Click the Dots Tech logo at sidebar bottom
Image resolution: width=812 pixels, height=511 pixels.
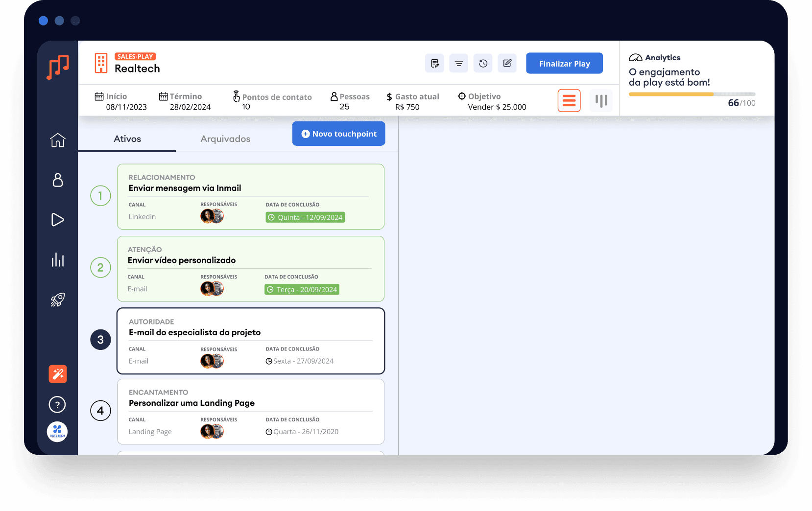coord(57,432)
